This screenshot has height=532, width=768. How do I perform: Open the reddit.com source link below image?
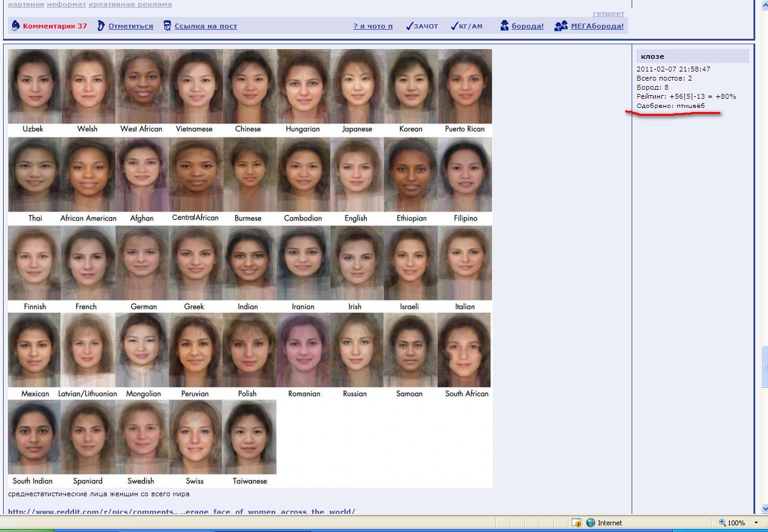(181, 511)
